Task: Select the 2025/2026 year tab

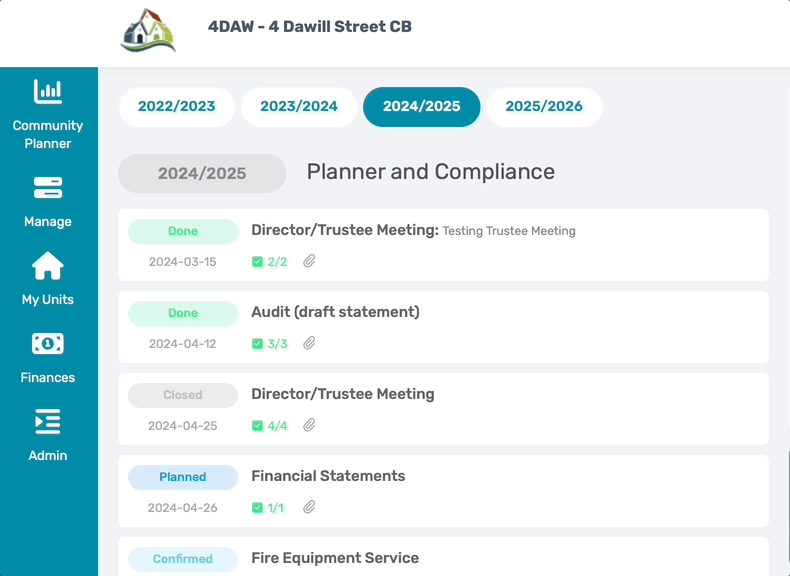Action: (x=544, y=107)
